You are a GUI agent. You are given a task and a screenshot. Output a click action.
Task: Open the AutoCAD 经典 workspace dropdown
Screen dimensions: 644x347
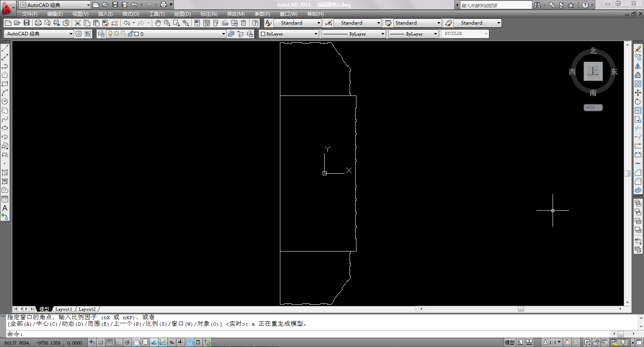coord(39,34)
